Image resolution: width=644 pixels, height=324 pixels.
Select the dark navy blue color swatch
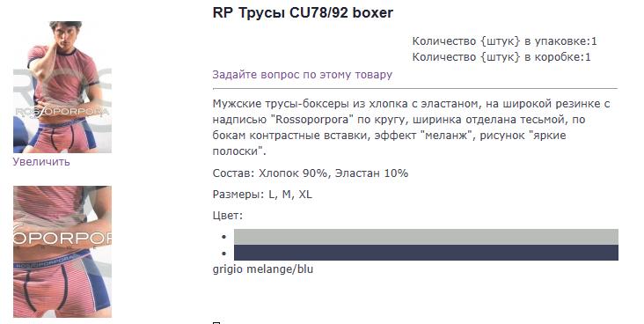tap(426, 253)
